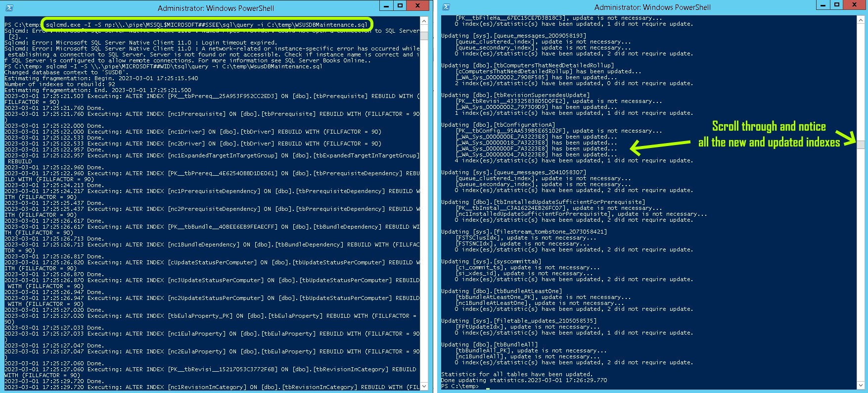Click the '[ci_commit_ts], update is not necessary' line
Screen dimensions: 868x393
527,267
